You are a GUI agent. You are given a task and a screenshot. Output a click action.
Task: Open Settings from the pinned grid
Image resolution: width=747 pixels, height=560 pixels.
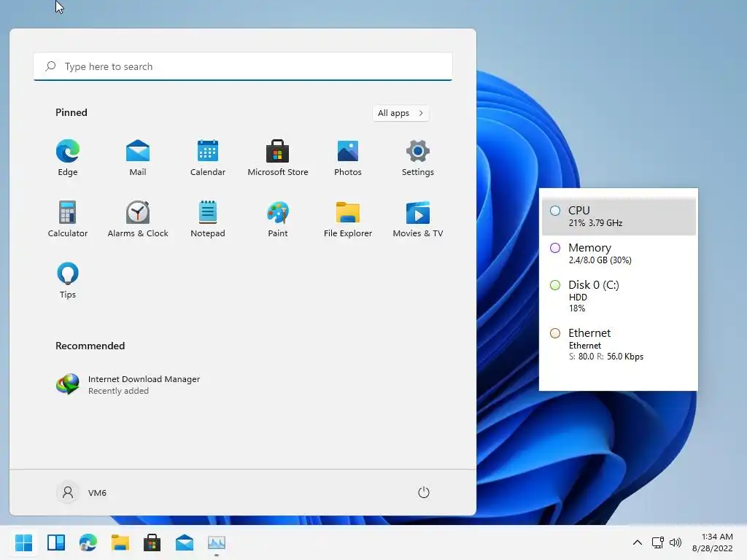[x=418, y=157]
